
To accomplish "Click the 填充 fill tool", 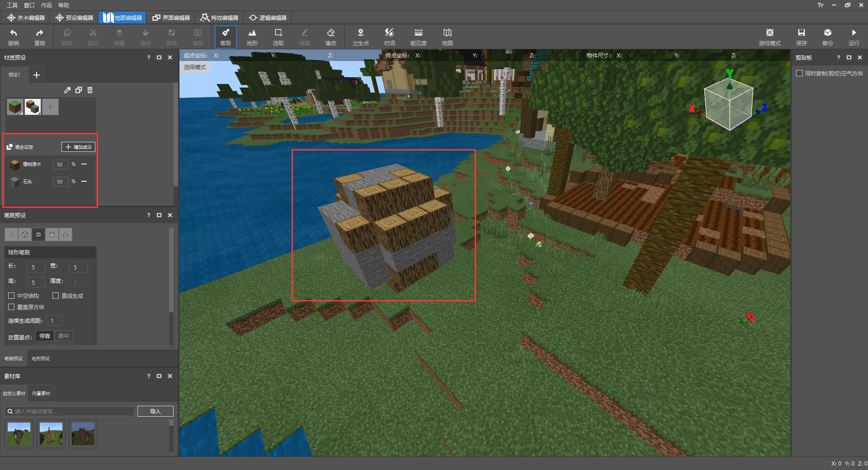I will [146, 37].
